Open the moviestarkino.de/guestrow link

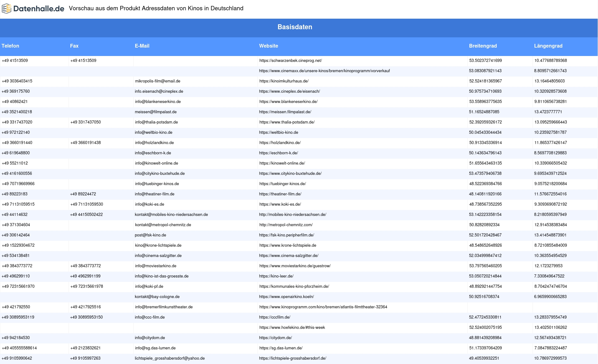click(295, 266)
